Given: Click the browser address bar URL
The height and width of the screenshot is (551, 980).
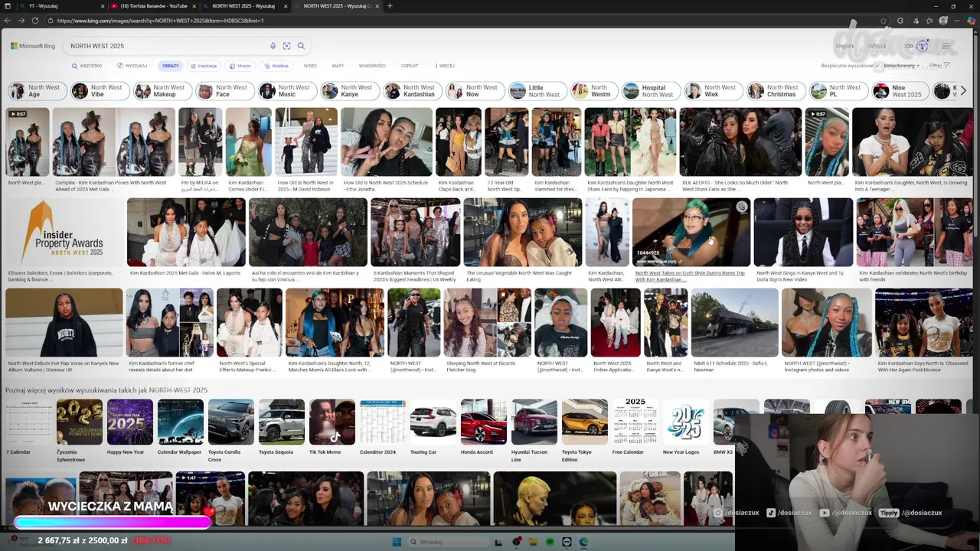Looking at the screenshot, I should 160,21.
